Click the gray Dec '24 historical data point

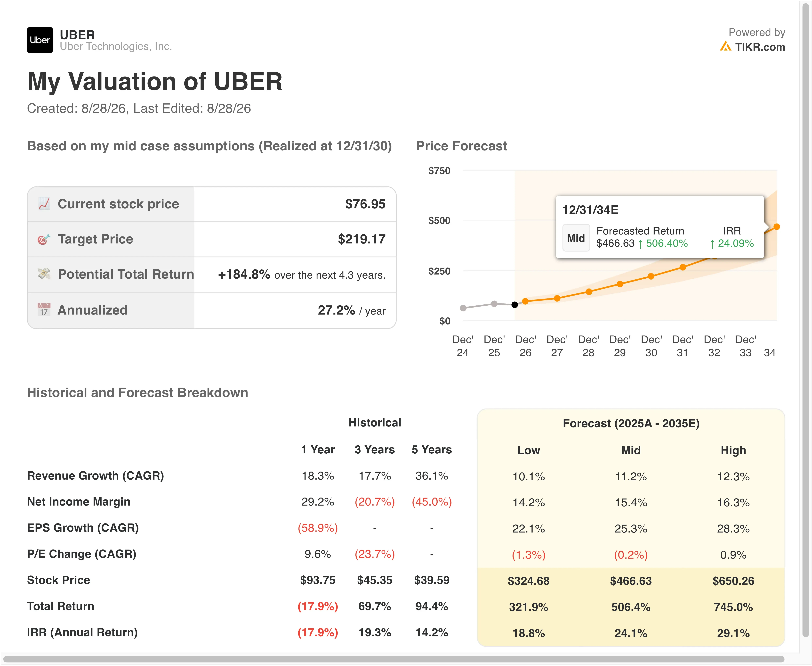463,308
